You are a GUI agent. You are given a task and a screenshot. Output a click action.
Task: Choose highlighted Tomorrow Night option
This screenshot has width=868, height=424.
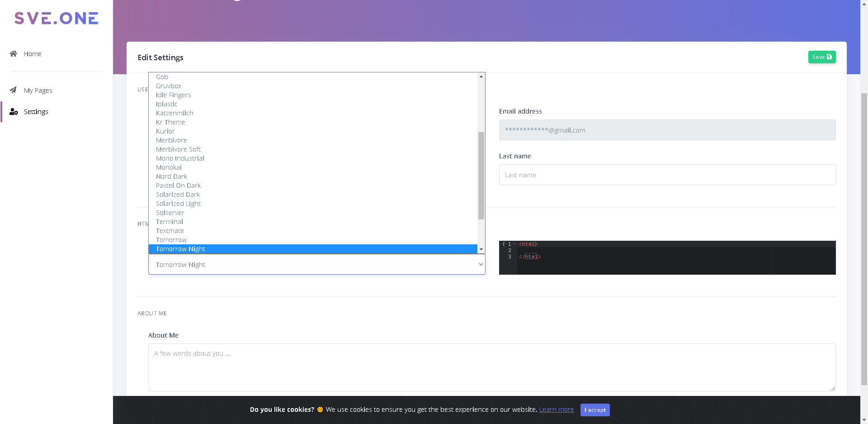point(313,249)
